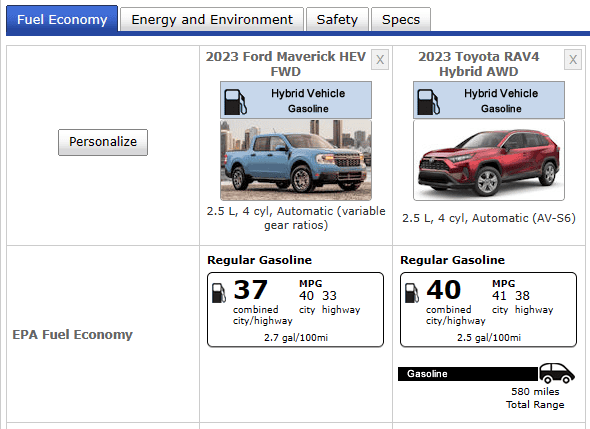Remove the Ford Maverick HEV from comparison
The height and width of the screenshot is (429, 590).
point(380,59)
